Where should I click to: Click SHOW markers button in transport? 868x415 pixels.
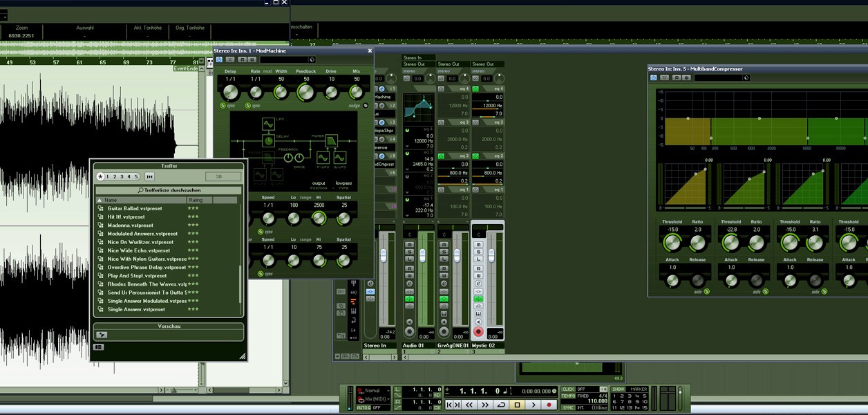click(x=619, y=389)
